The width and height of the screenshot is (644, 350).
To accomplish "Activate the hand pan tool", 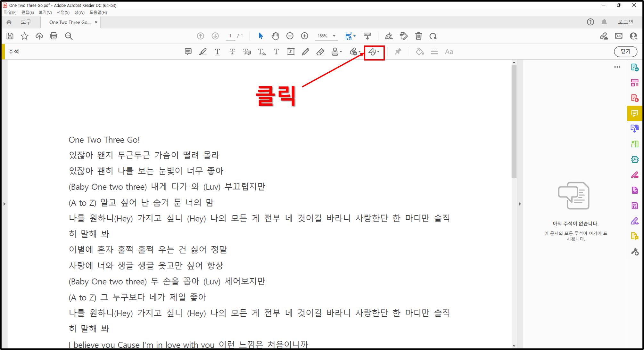I will (275, 36).
